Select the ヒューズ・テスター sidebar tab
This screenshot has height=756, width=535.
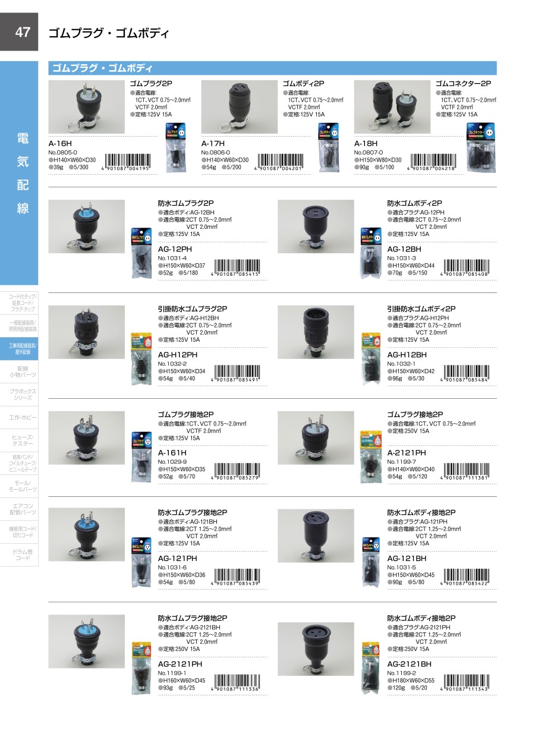click(x=19, y=440)
